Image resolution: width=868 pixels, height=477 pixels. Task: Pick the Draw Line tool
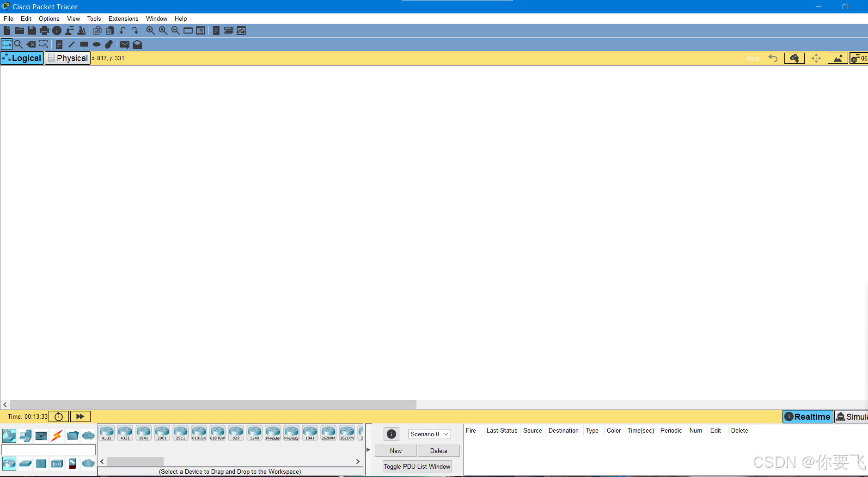click(x=72, y=44)
